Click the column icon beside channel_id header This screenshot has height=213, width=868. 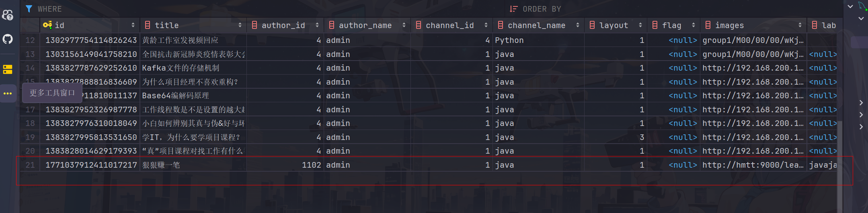[x=419, y=25]
